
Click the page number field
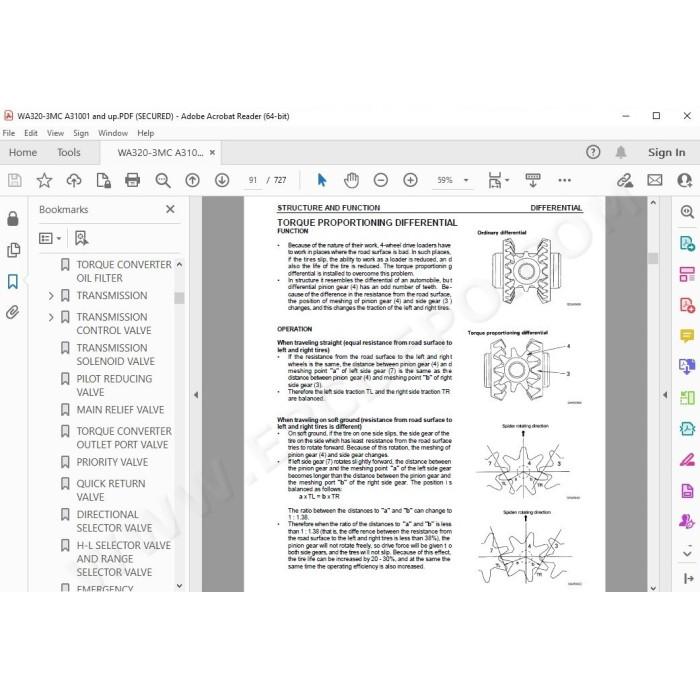click(x=253, y=180)
